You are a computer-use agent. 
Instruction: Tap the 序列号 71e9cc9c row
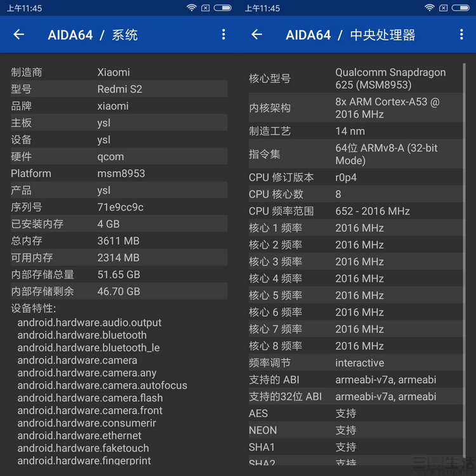[x=119, y=207]
